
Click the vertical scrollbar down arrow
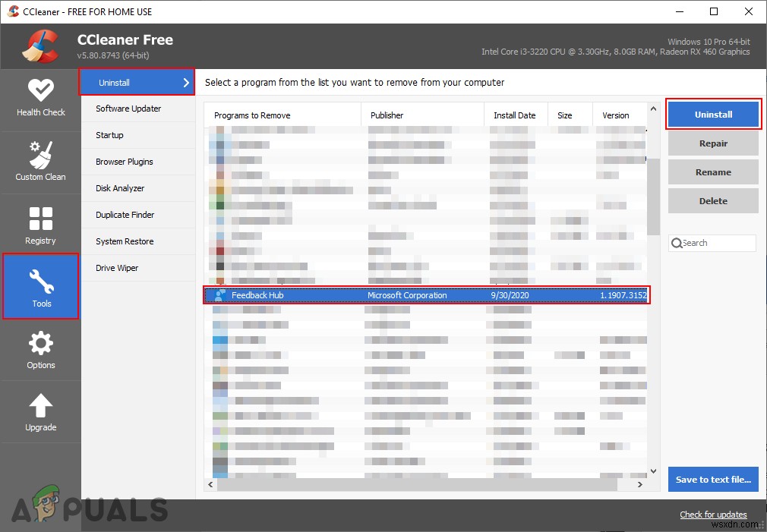click(x=654, y=471)
